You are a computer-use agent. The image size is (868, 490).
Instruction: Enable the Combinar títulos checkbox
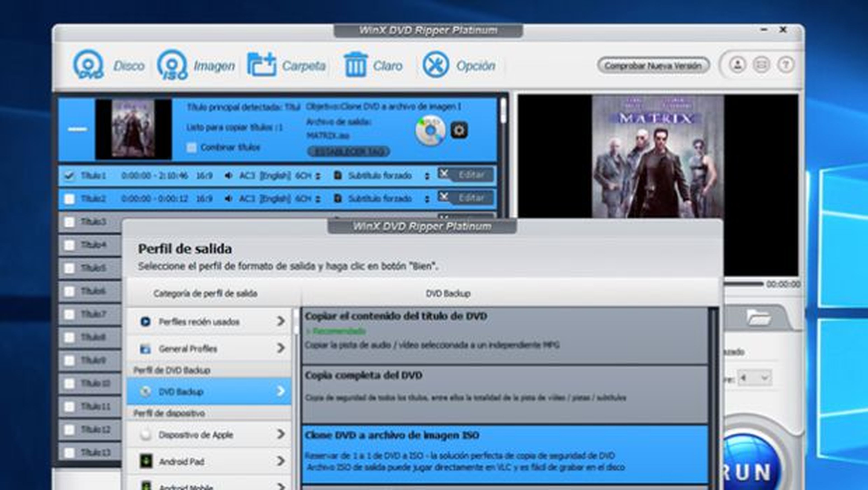[191, 148]
